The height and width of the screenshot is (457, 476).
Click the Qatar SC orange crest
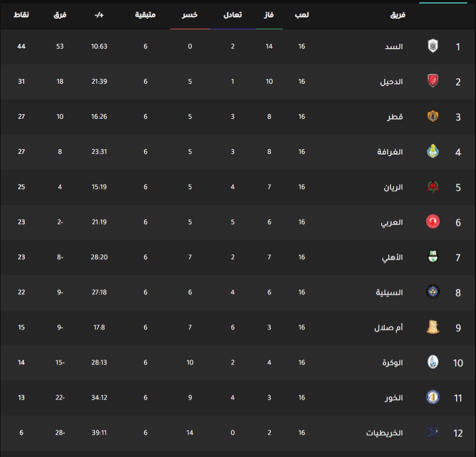433,116
